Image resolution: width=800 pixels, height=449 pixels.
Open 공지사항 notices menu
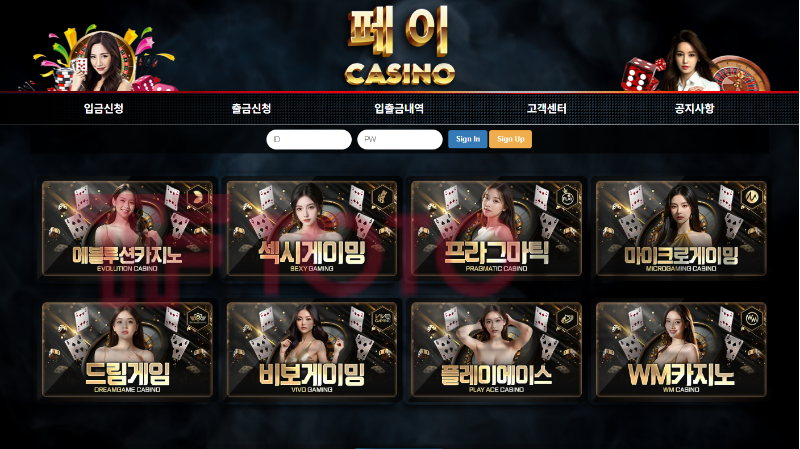pos(694,108)
